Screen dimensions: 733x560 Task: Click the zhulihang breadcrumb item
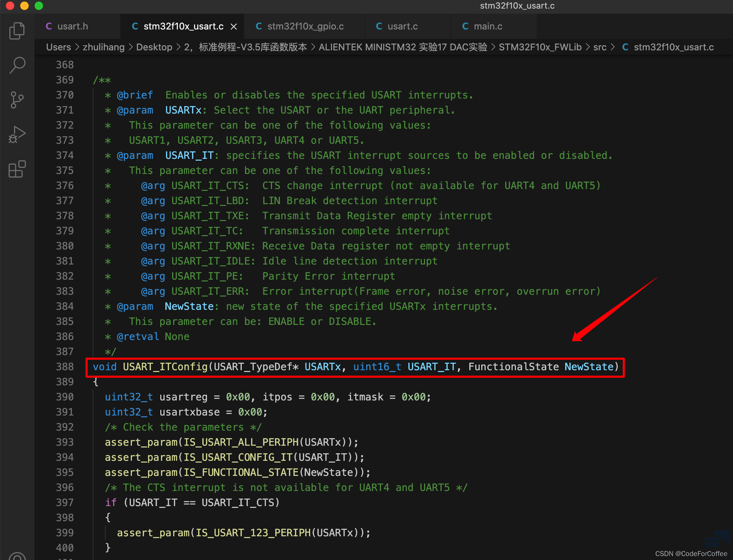pos(103,47)
